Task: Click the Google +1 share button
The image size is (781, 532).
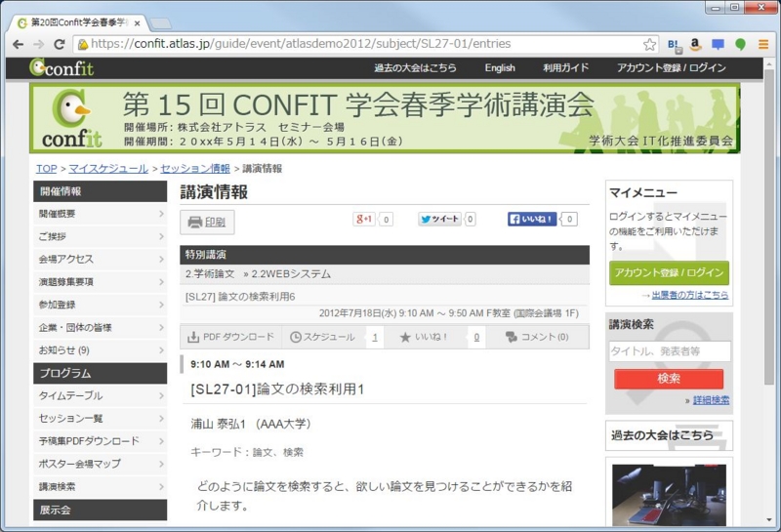Action: click(364, 219)
